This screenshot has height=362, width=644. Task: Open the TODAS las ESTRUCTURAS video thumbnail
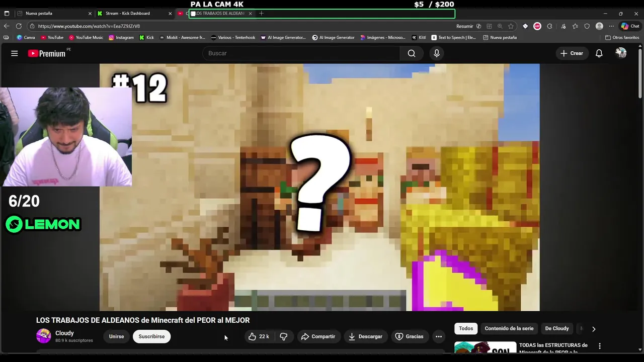click(x=485, y=347)
